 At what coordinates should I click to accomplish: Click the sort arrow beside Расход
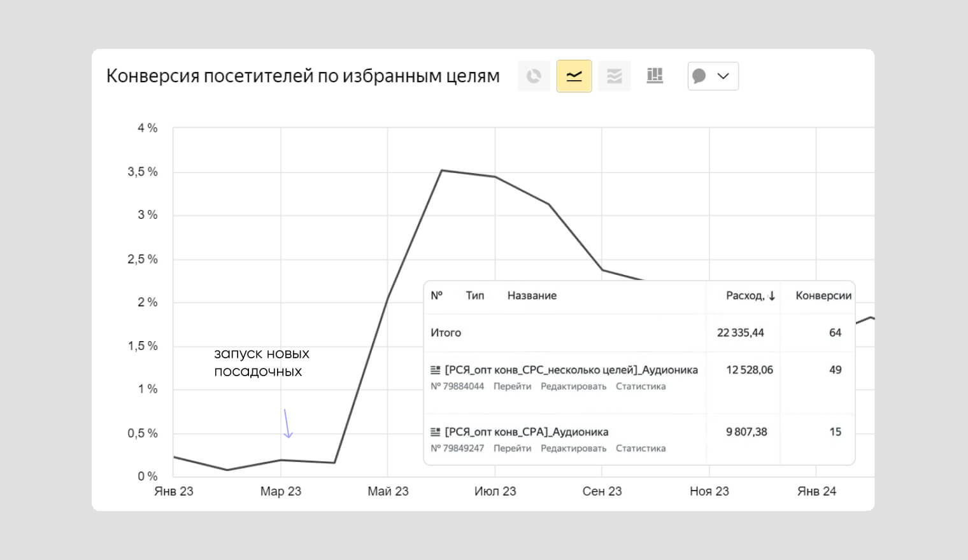(x=772, y=296)
